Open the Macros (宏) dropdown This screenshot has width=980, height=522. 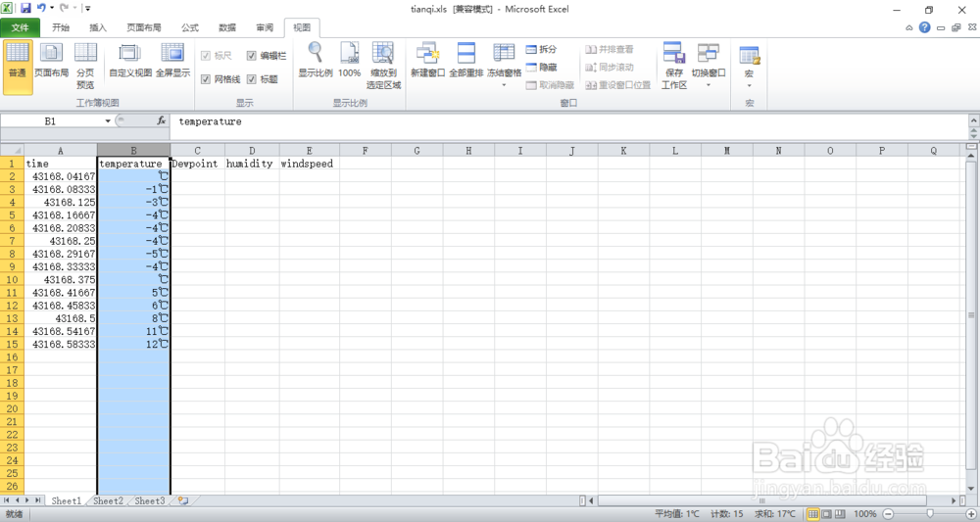pyautogui.click(x=749, y=67)
